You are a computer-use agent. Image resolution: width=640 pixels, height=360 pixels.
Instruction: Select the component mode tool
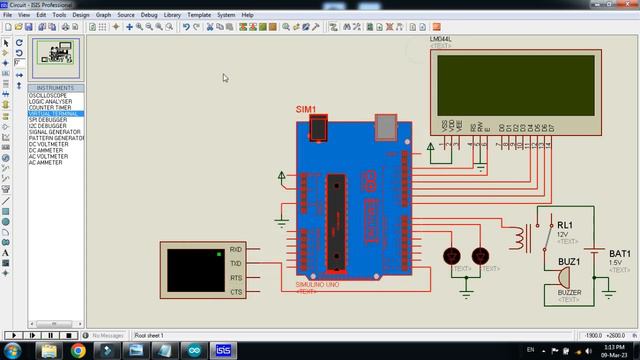6,53
